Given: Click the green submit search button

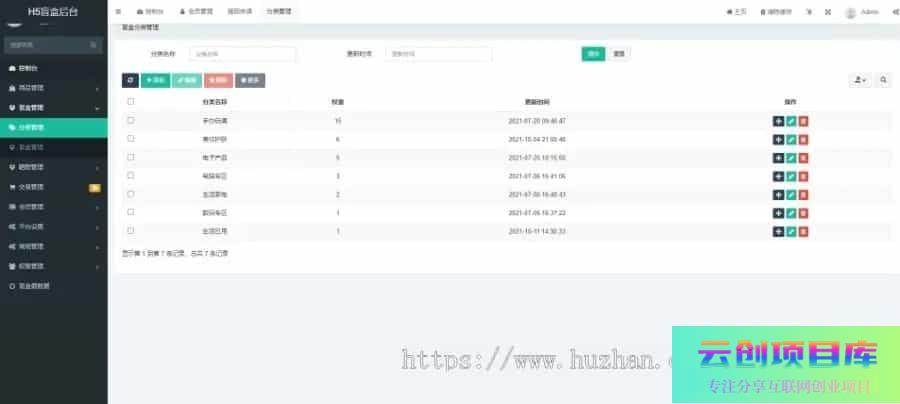Looking at the screenshot, I should tap(593, 53).
